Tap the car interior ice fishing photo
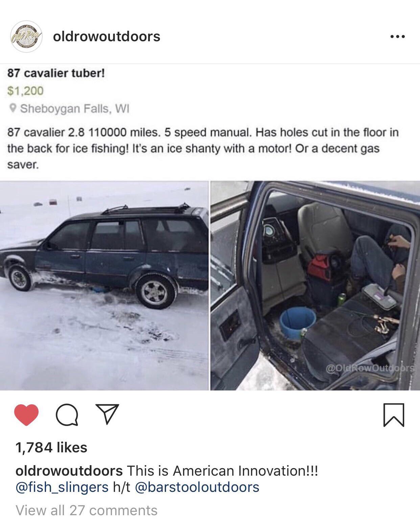 point(315,286)
